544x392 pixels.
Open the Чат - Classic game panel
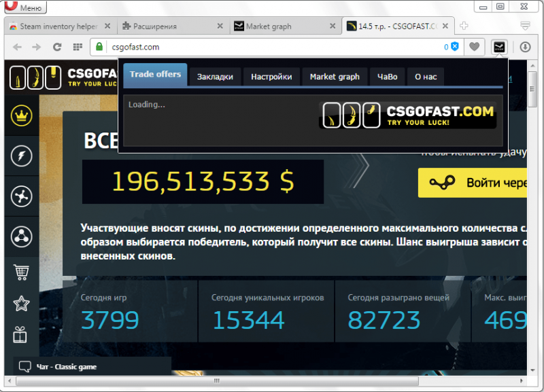(92, 366)
